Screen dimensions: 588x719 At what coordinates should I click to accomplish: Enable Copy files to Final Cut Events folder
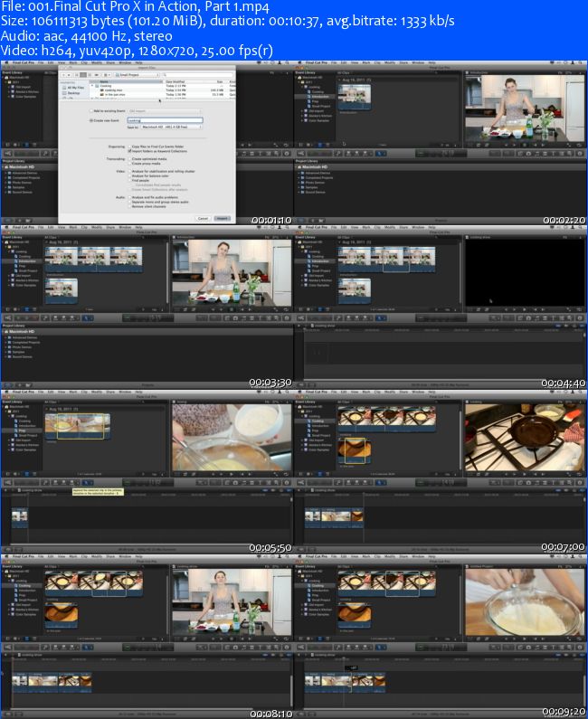[129, 145]
